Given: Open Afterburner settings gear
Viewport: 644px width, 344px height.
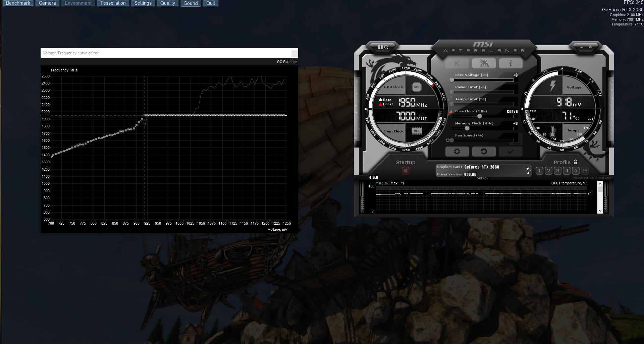Looking at the screenshot, I should (457, 152).
